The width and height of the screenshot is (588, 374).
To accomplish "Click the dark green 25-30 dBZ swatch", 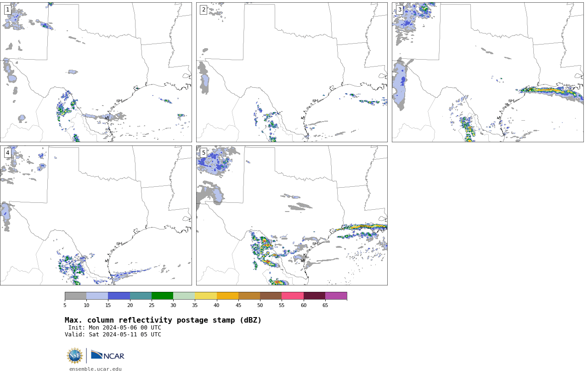I will [x=162, y=296].
